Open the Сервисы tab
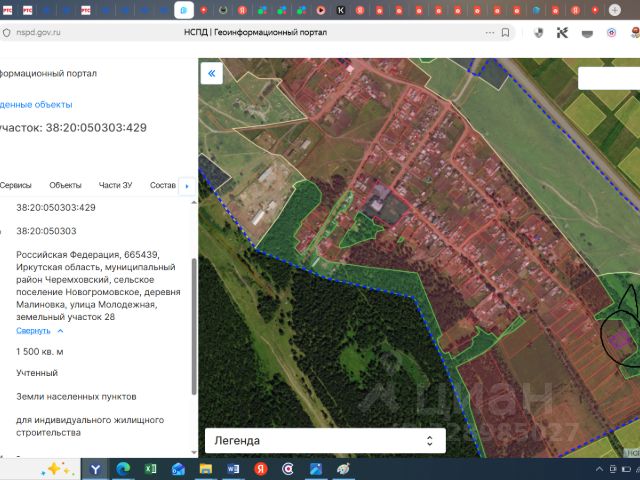Image resolution: width=640 pixels, height=480 pixels. pyautogui.click(x=16, y=185)
